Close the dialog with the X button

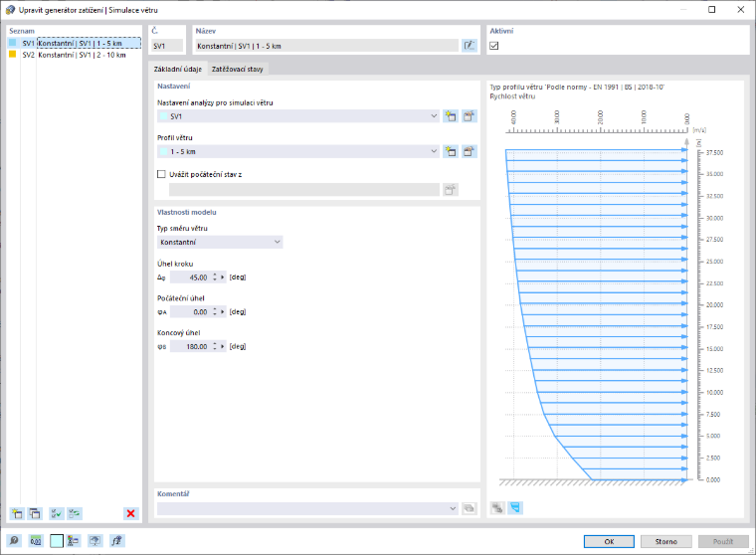(740, 10)
